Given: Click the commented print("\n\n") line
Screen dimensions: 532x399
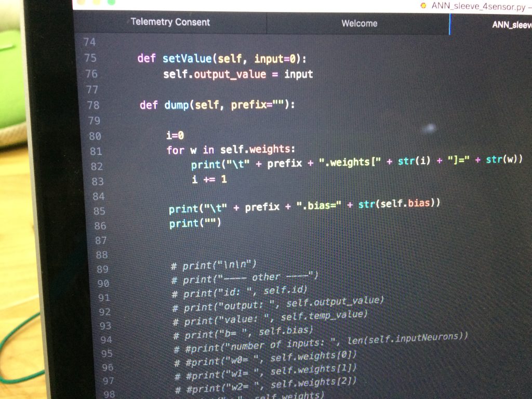Looking at the screenshot, I should tap(214, 264).
